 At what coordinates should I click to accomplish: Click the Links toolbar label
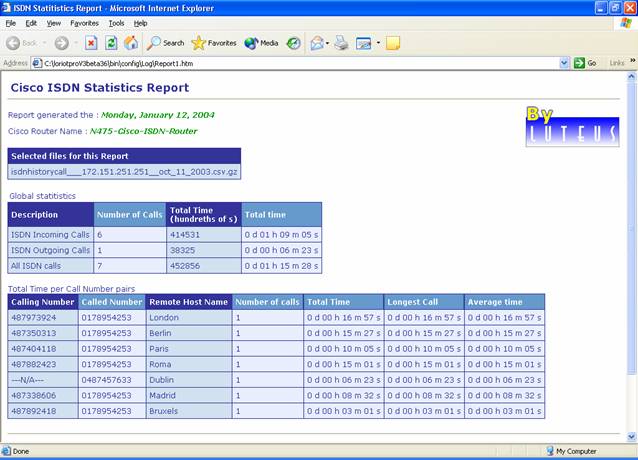pyautogui.click(x=616, y=62)
